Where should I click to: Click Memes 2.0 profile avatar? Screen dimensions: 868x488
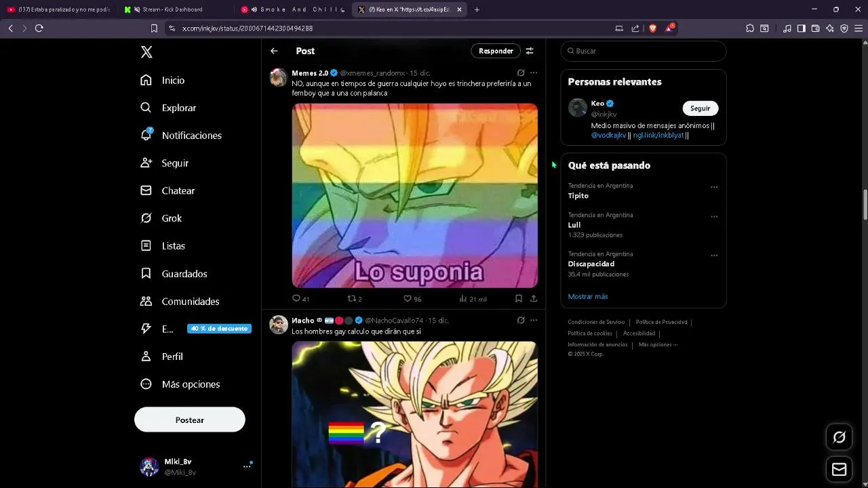[279, 77]
